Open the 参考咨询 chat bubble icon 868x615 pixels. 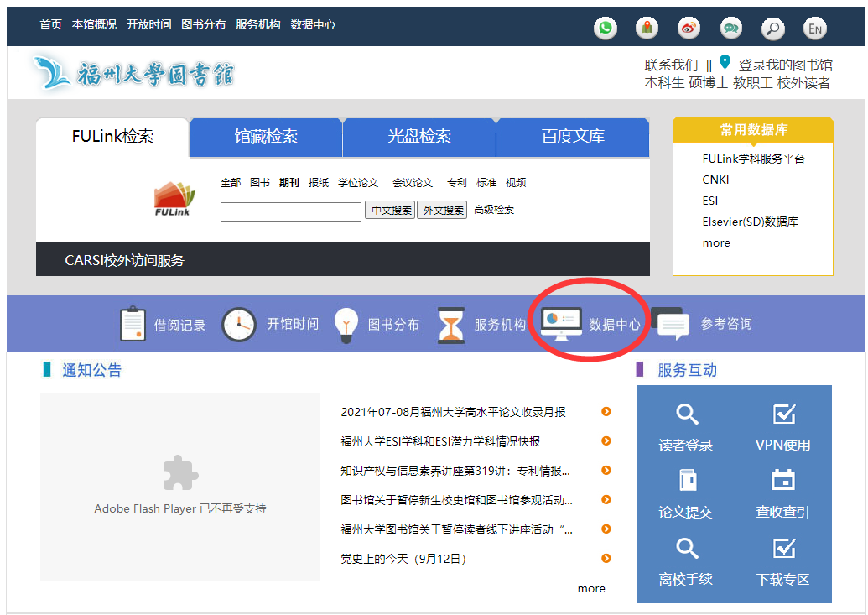(x=673, y=325)
